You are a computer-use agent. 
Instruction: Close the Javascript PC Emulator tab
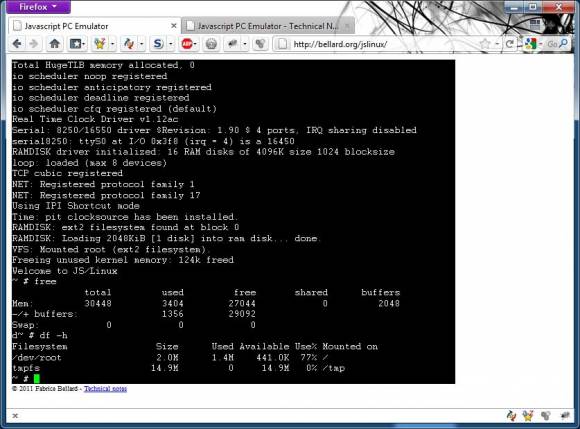(173, 26)
